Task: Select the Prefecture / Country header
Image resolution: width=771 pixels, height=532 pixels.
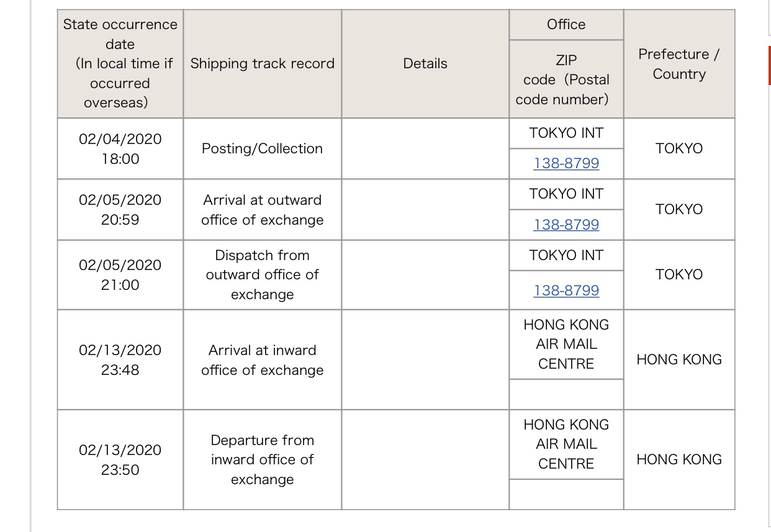Action: (679, 63)
